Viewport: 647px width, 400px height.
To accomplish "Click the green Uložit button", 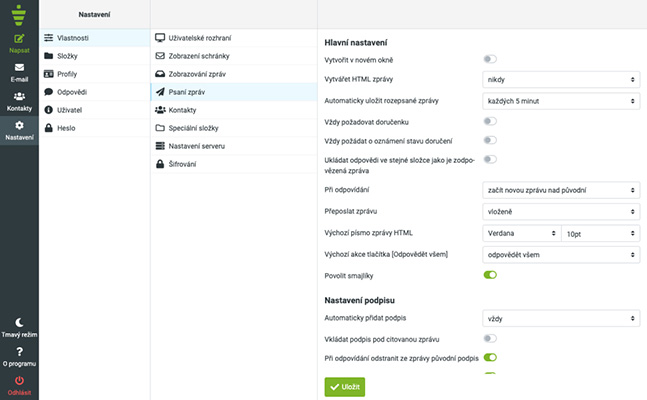I will point(345,386).
